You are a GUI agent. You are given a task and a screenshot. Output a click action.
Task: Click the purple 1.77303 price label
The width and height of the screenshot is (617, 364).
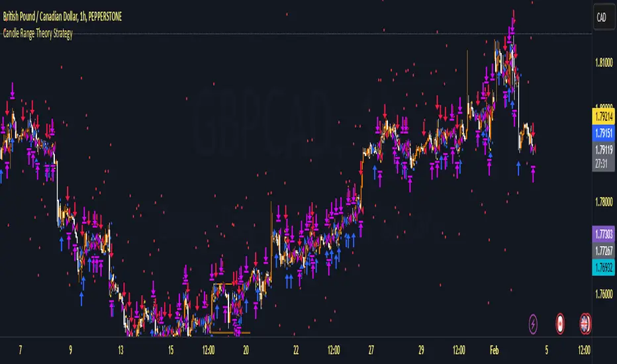tap(603, 234)
